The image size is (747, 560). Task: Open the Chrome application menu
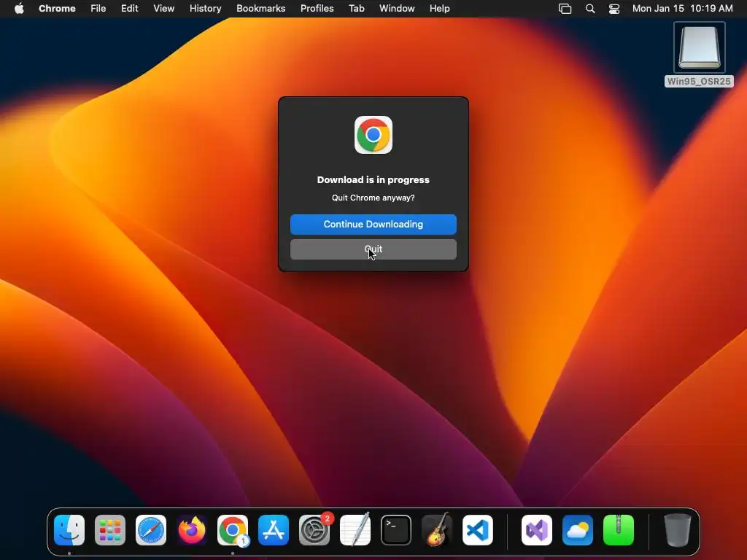pos(57,9)
